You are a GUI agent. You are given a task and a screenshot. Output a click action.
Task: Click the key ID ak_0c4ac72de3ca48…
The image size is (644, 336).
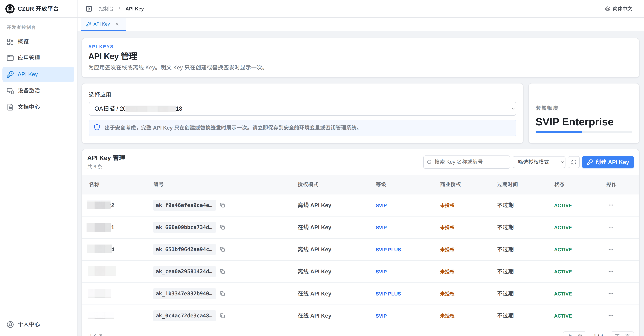[x=184, y=315]
